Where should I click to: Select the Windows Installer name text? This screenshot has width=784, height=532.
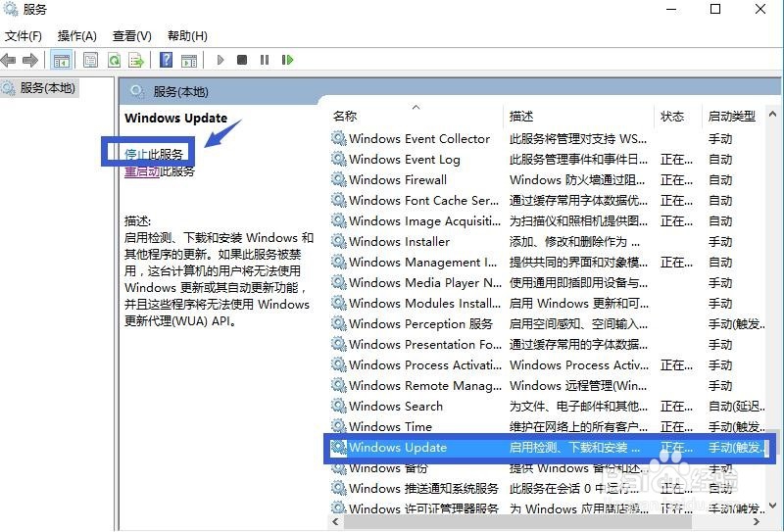tap(400, 241)
